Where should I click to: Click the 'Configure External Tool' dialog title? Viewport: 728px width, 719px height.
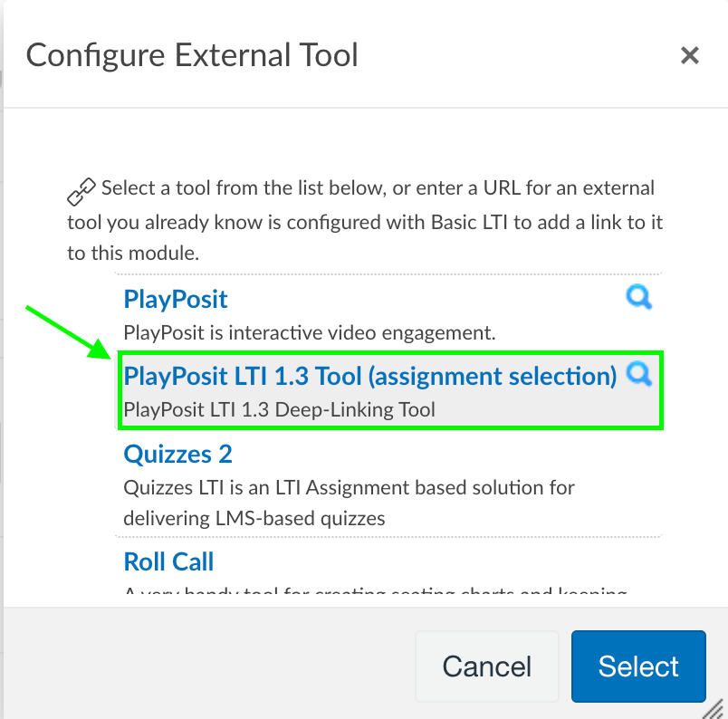[x=192, y=55]
